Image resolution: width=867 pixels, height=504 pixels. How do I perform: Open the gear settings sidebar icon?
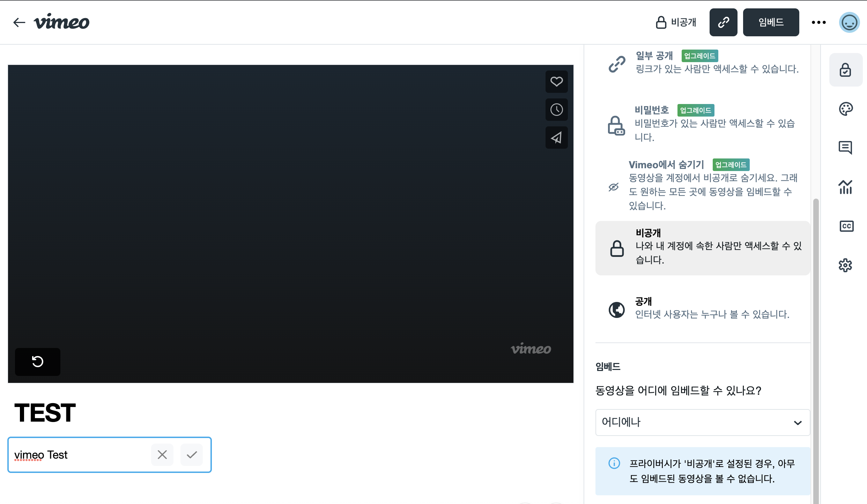pos(845,265)
